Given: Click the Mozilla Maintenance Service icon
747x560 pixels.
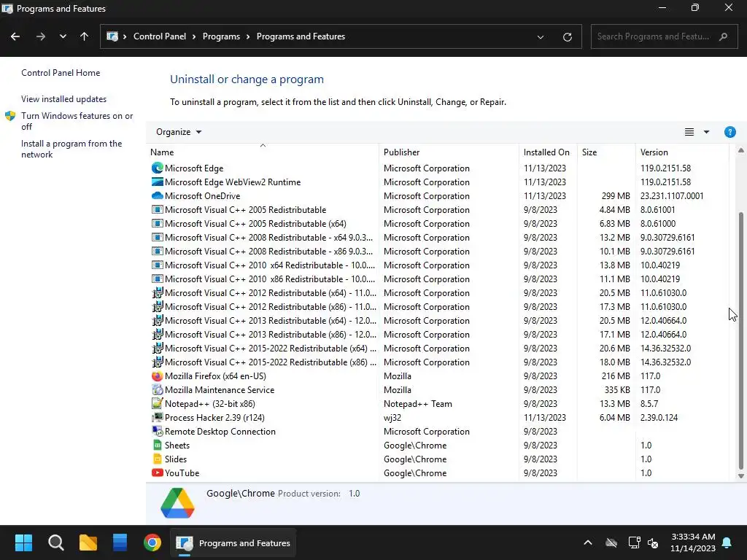Looking at the screenshot, I should pyautogui.click(x=158, y=389).
